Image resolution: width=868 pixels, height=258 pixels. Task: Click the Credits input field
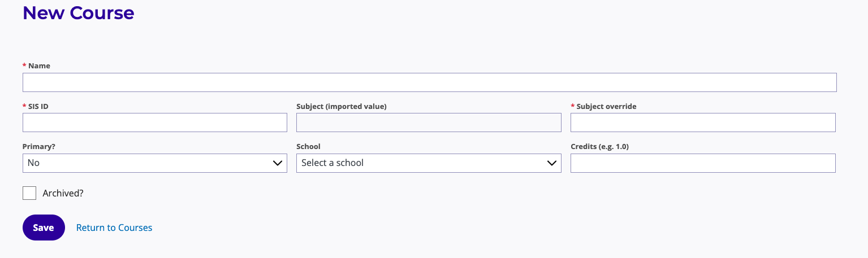[703, 163]
